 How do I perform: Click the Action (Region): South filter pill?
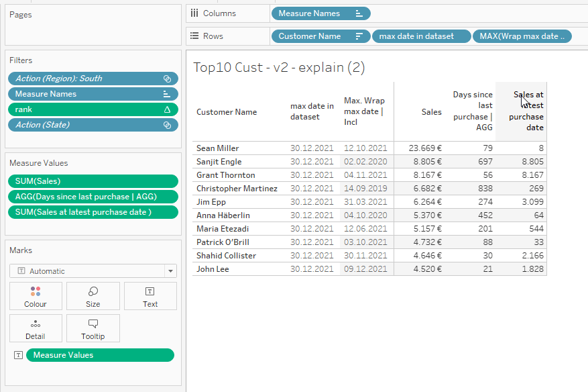click(x=87, y=79)
